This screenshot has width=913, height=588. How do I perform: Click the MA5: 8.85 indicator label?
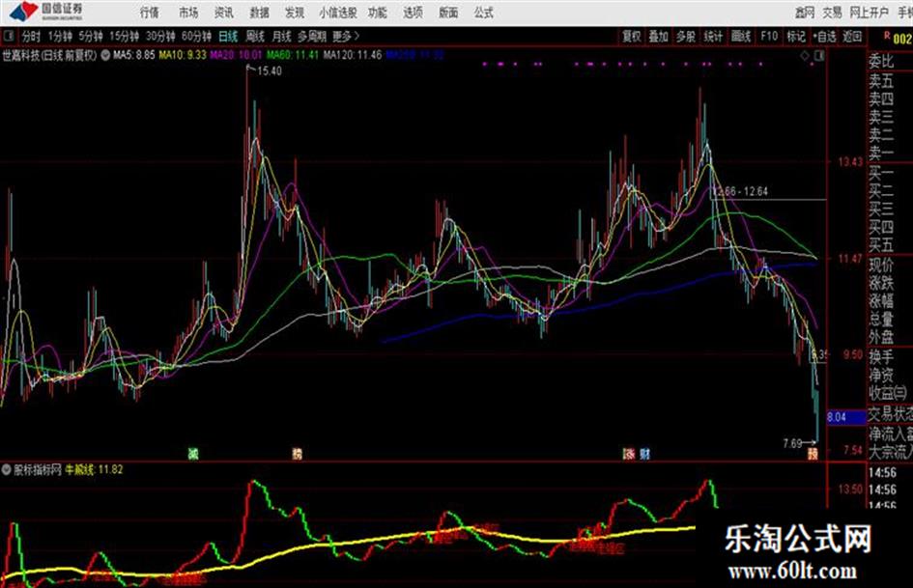[134, 55]
